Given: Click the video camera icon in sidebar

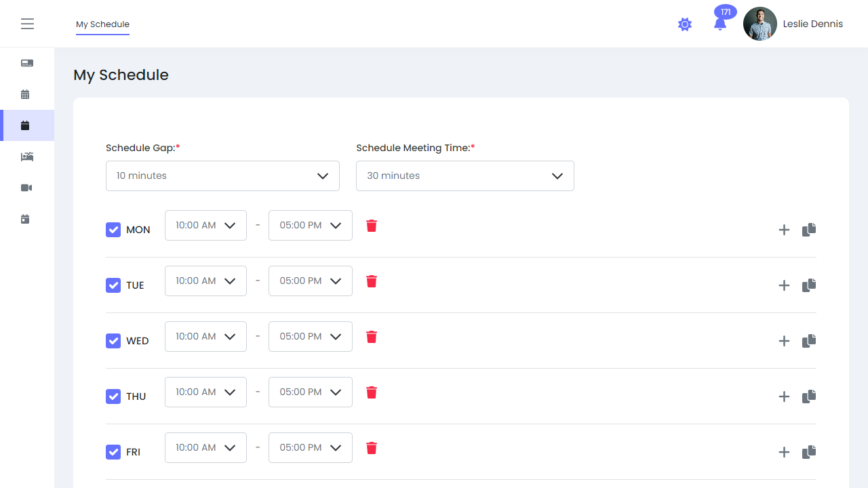Looking at the screenshot, I should [x=26, y=188].
